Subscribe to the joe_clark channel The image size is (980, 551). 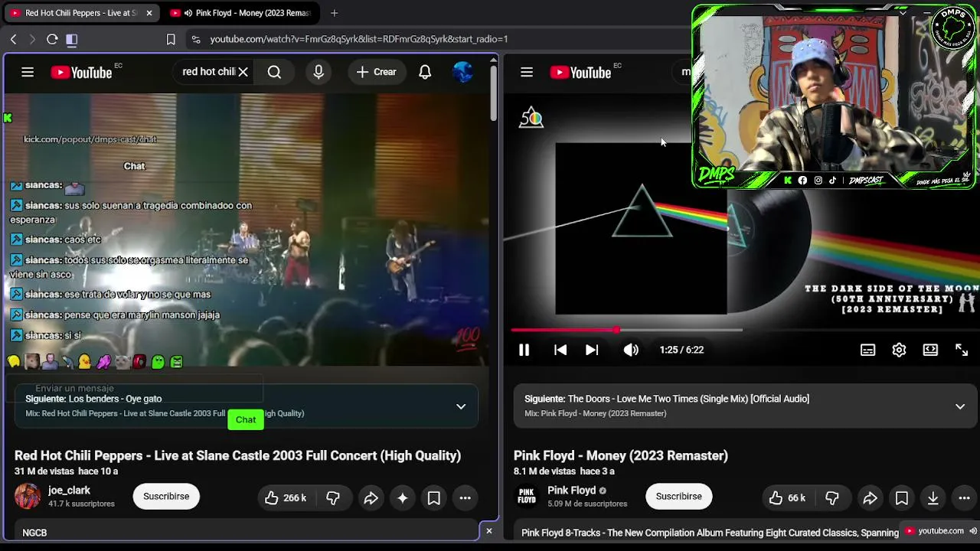tap(166, 497)
